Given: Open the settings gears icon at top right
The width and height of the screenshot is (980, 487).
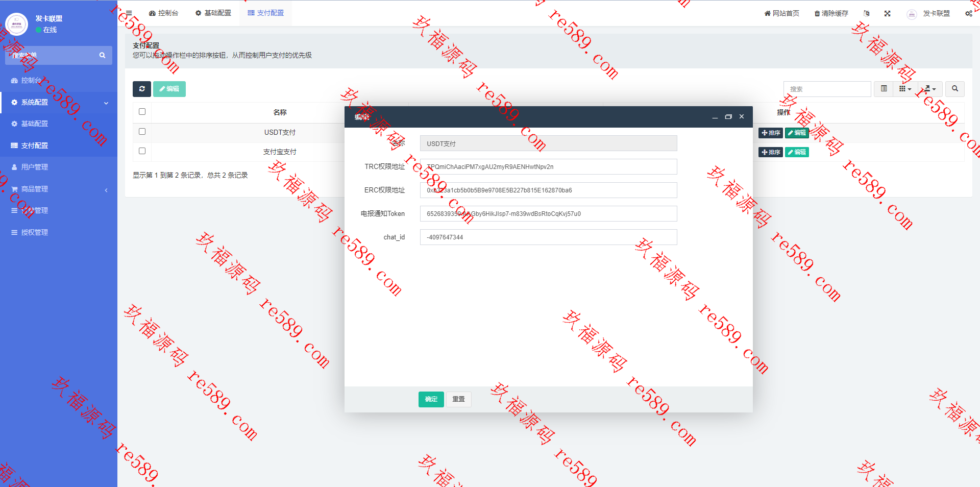Looking at the screenshot, I should pyautogui.click(x=968, y=13).
